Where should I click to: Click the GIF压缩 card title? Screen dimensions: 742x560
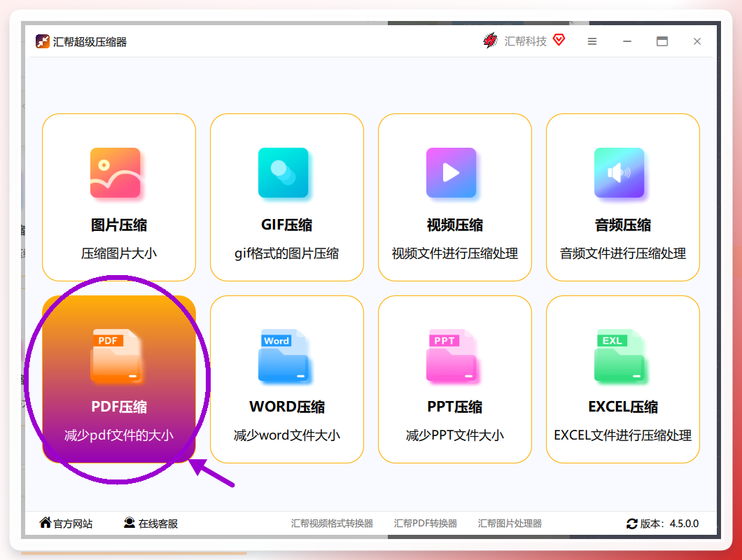(x=287, y=225)
